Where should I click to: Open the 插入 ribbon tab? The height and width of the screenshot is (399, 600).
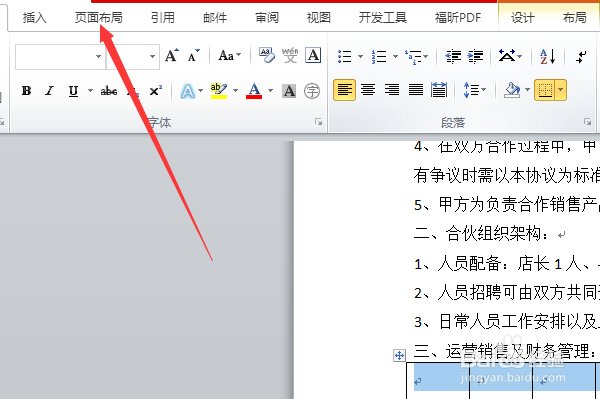point(34,18)
